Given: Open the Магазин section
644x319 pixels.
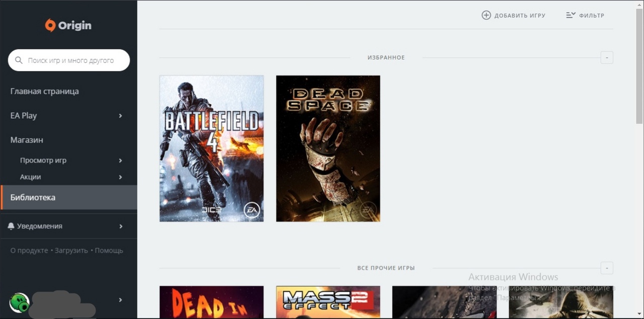Looking at the screenshot, I should click(x=27, y=140).
